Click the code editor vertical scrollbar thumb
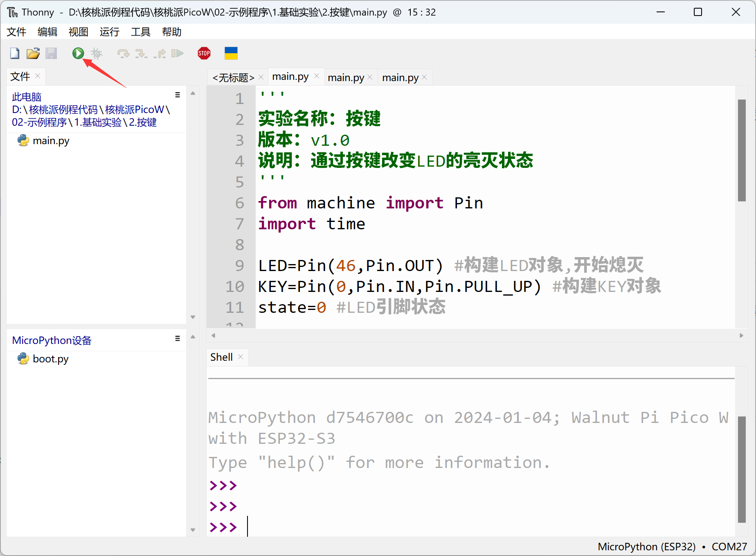 coord(741,150)
